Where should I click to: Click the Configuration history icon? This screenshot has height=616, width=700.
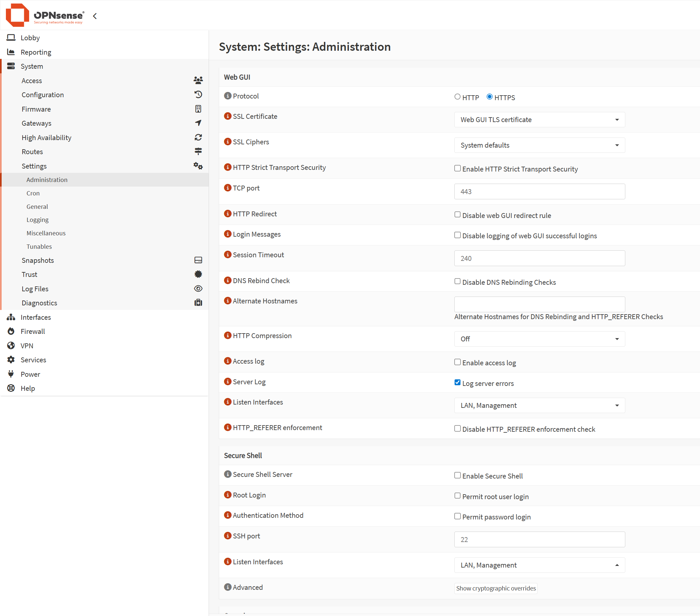click(x=198, y=95)
